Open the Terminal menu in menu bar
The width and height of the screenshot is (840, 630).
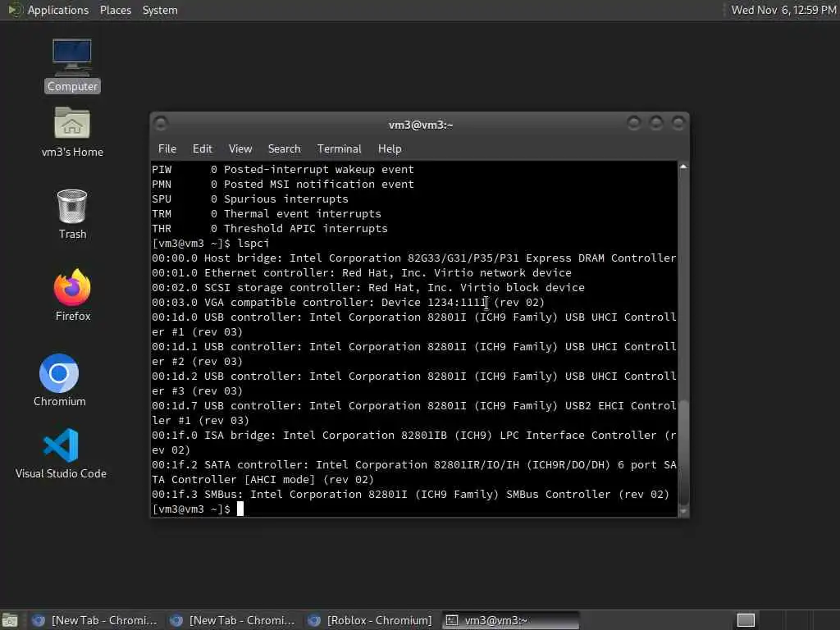click(x=339, y=149)
